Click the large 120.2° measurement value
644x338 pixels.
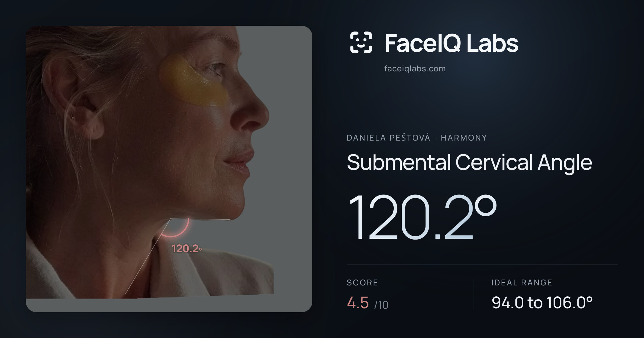pos(422,217)
